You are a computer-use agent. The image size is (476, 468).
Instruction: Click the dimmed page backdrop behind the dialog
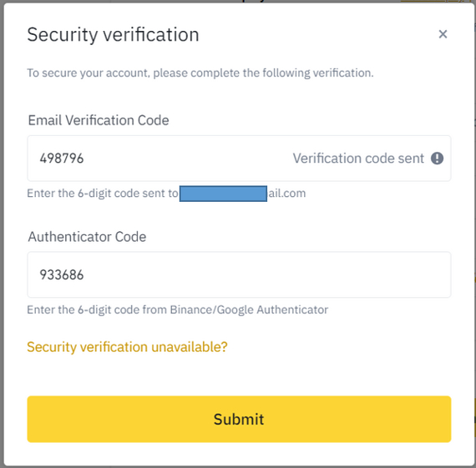coord(2,234)
